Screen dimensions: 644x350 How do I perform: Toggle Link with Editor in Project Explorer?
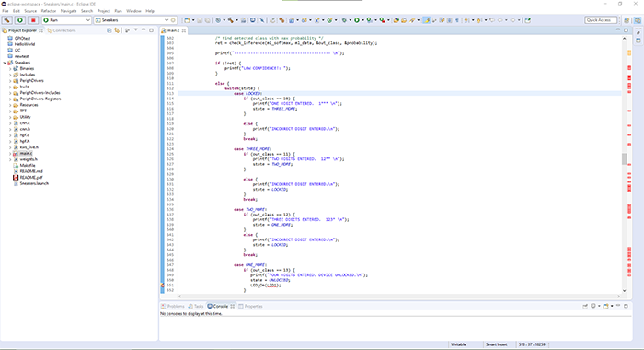pos(117,30)
